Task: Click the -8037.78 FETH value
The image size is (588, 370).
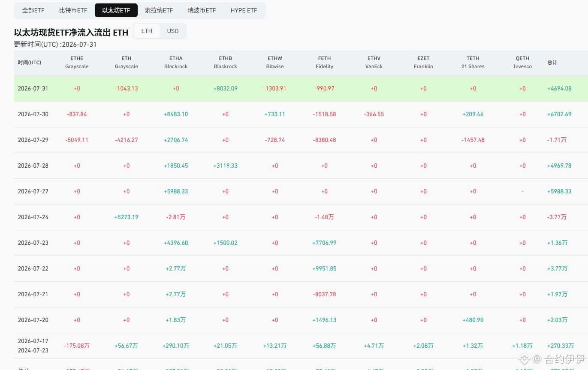Action: (324, 295)
